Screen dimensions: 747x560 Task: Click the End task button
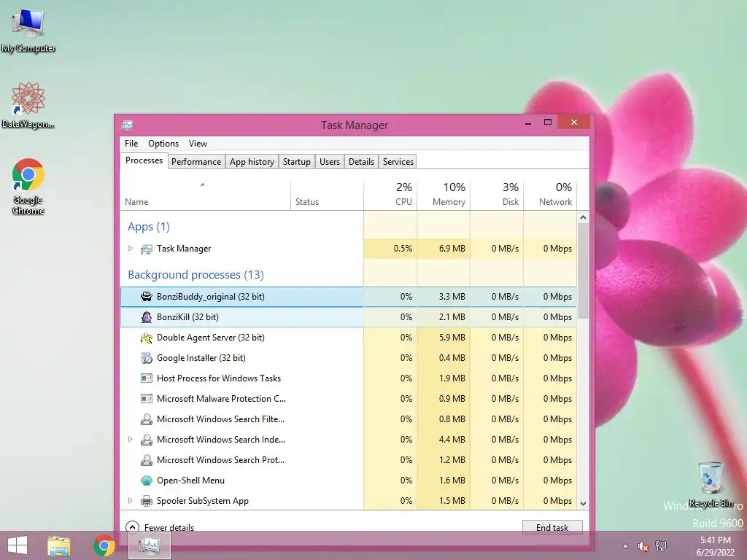(x=552, y=528)
